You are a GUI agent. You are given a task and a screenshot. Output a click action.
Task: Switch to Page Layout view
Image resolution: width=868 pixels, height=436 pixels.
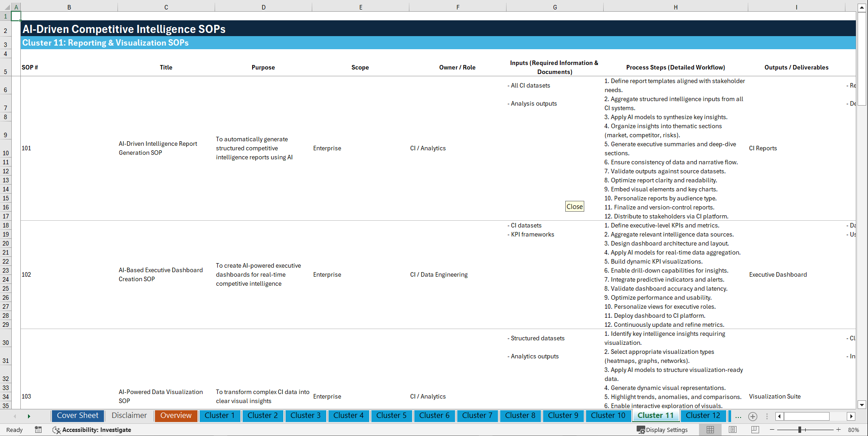(x=732, y=430)
